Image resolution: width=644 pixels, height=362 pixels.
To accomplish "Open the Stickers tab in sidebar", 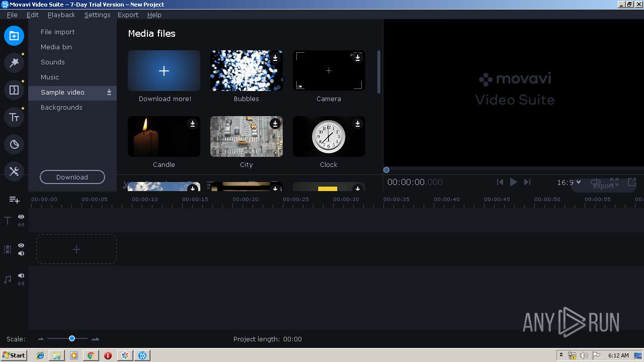I will 14,144.
